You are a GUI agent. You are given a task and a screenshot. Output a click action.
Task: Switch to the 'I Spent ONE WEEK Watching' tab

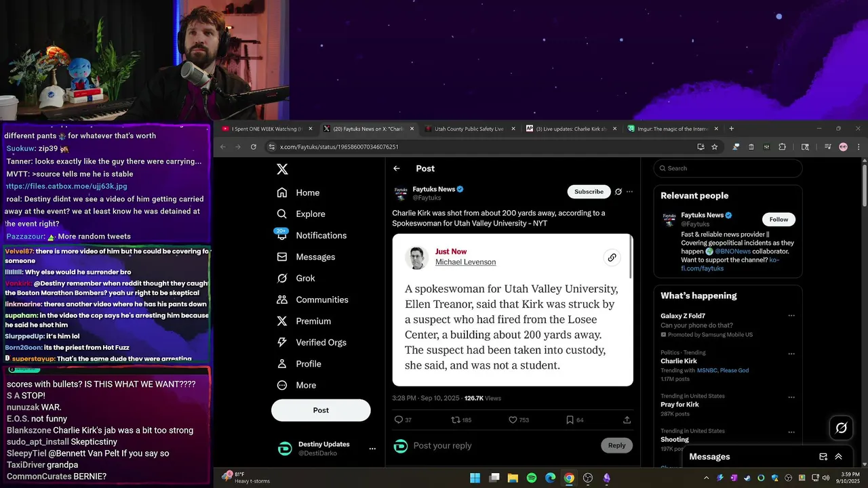[267, 129]
